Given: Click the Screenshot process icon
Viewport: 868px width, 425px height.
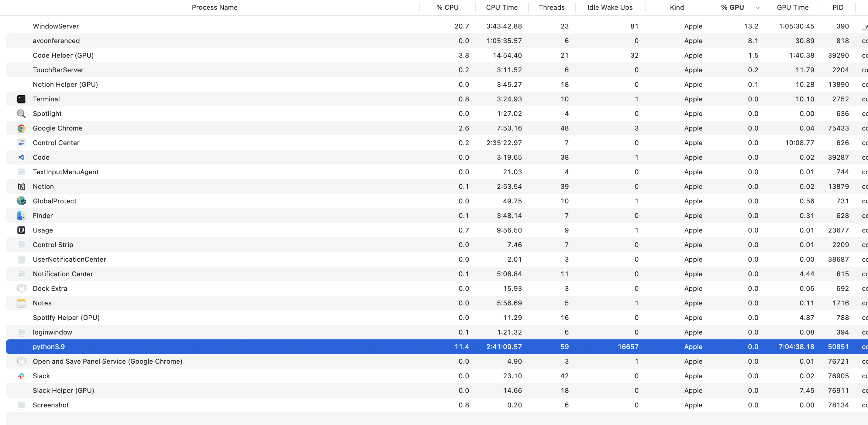Looking at the screenshot, I should [x=21, y=405].
